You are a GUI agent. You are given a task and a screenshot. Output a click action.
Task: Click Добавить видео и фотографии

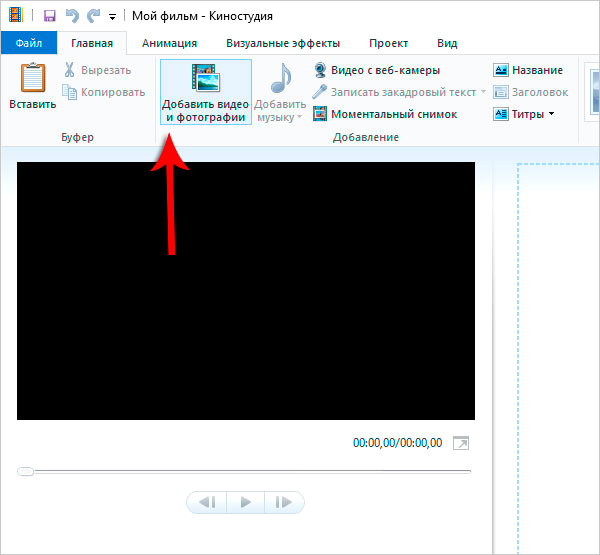(x=205, y=92)
